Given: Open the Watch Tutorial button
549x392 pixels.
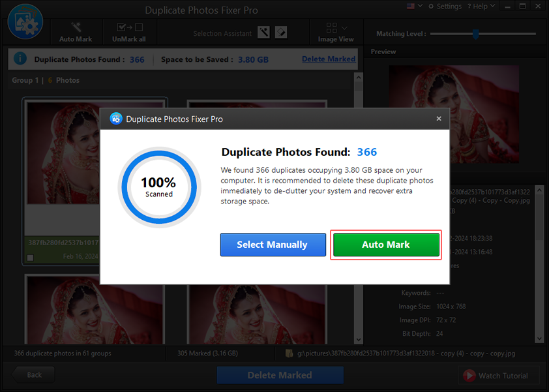Looking at the screenshot, I should pyautogui.click(x=499, y=376).
